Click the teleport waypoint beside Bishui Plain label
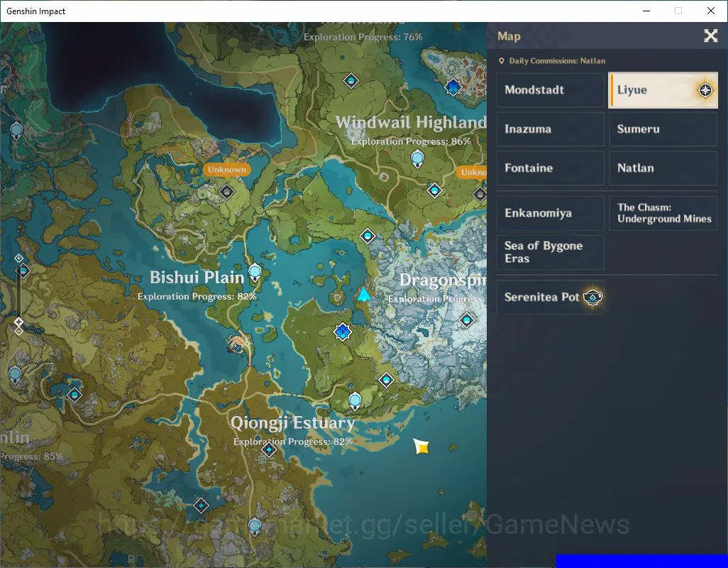The image size is (728, 568). click(255, 272)
